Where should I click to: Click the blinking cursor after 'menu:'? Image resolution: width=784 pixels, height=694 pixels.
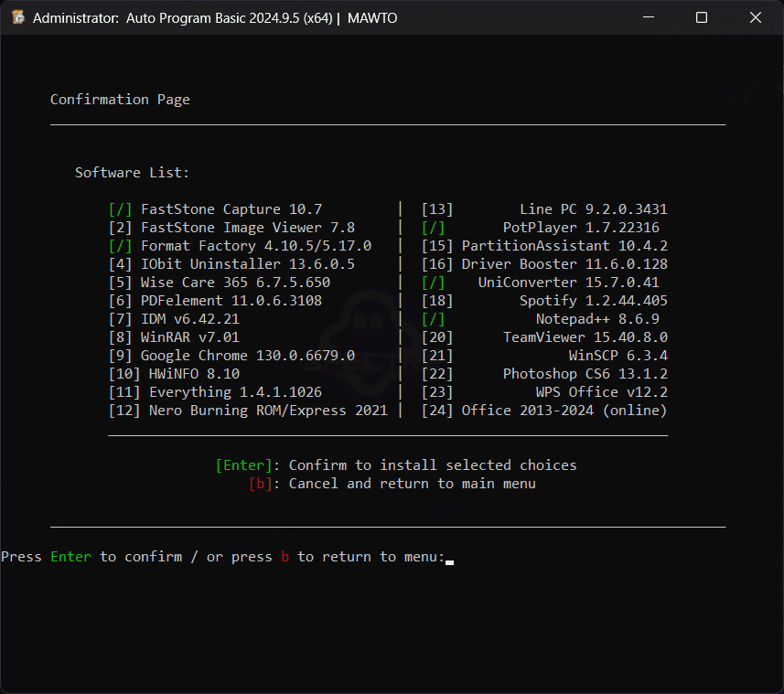[449, 562]
